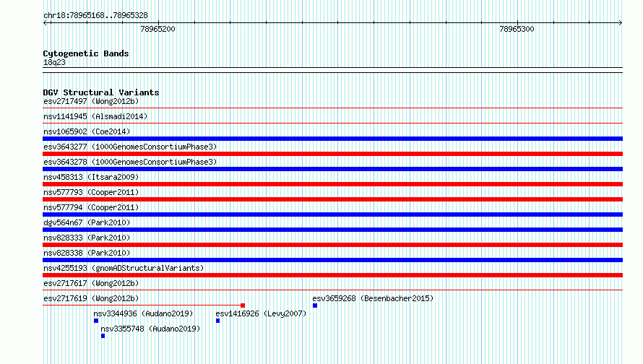This screenshot has height=364, width=643.
Task: Click nsv828333 (Park2010) label
Action: [87, 238]
